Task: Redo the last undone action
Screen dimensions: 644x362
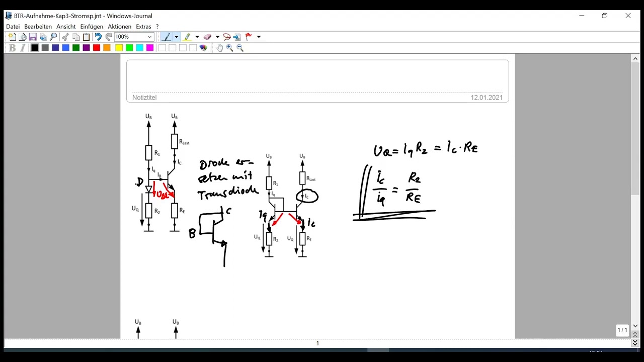Action: (108, 37)
